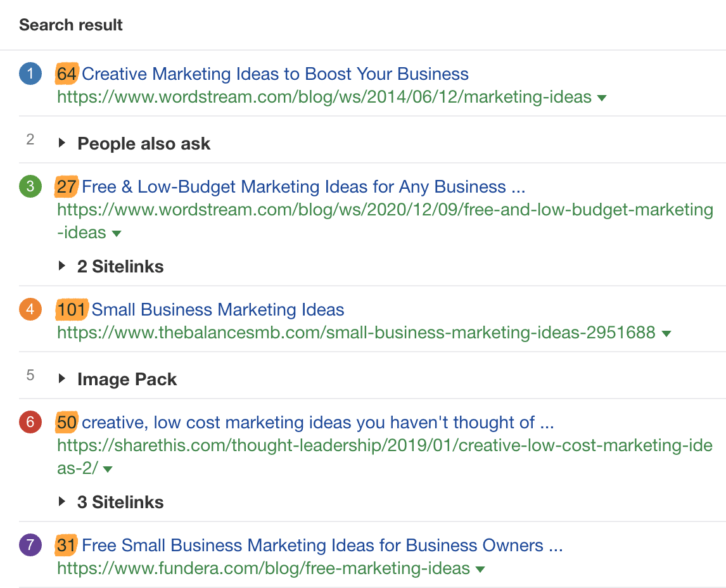
Task: Open dropdown arrow beside thebalancesmb URL
Action: click(x=666, y=333)
